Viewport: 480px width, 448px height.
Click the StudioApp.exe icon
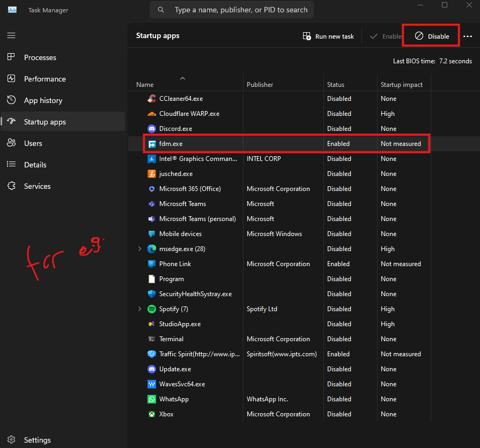pos(152,324)
